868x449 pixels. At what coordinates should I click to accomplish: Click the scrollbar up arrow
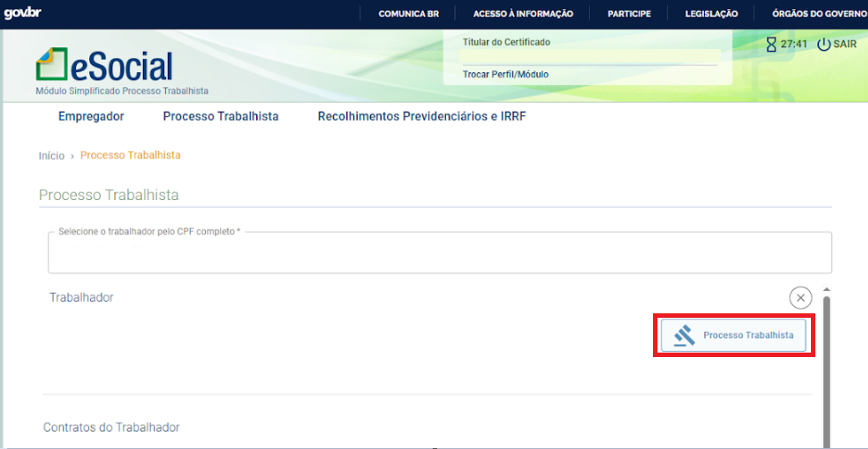827,289
